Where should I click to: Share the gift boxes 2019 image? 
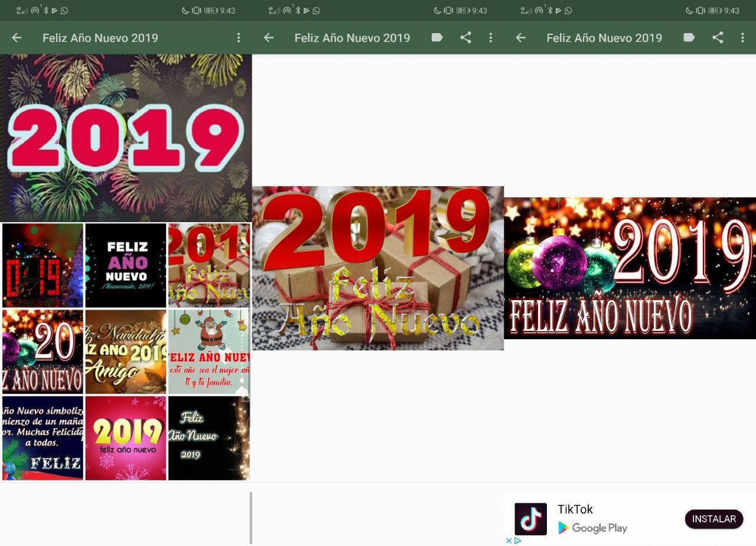[466, 38]
